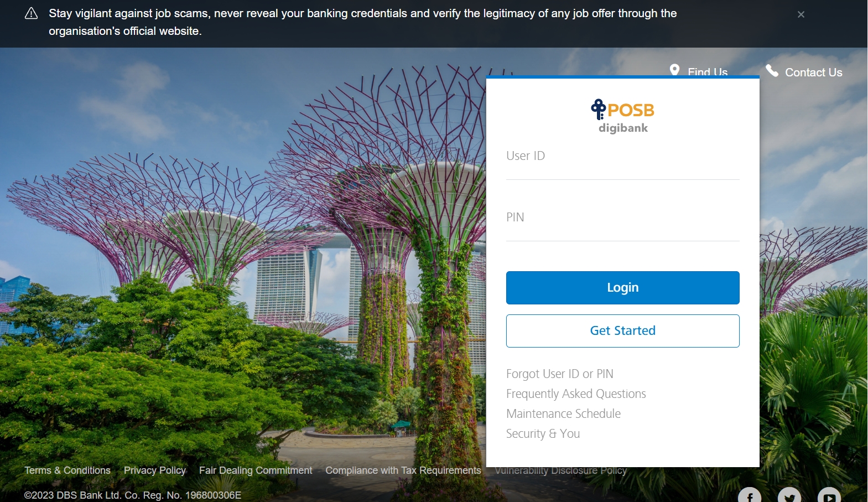Open Terms & Conditions footer link
The height and width of the screenshot is (502, 868).
[x=67, y=470]
